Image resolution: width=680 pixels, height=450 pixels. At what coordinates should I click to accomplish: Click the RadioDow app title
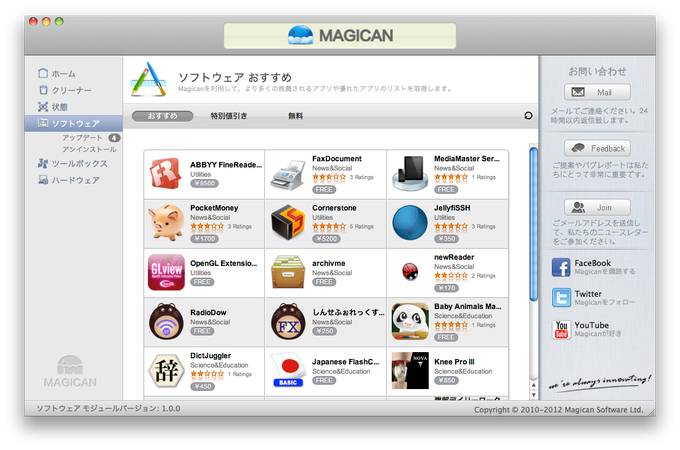[208, 312]
